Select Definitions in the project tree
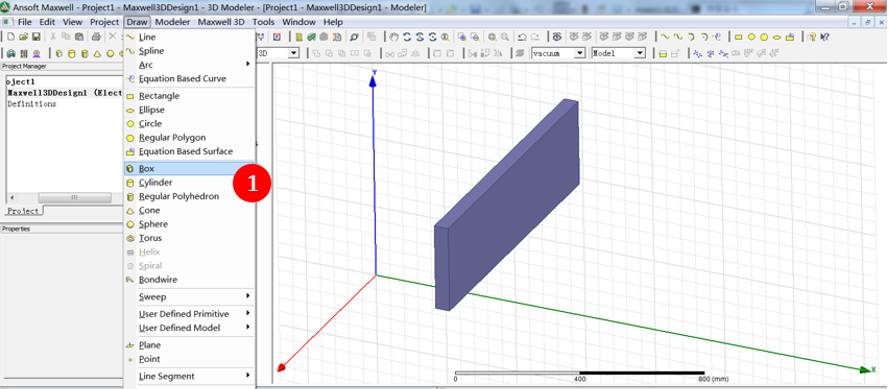This screenshot has width=889, height=389. pos(32,104)
